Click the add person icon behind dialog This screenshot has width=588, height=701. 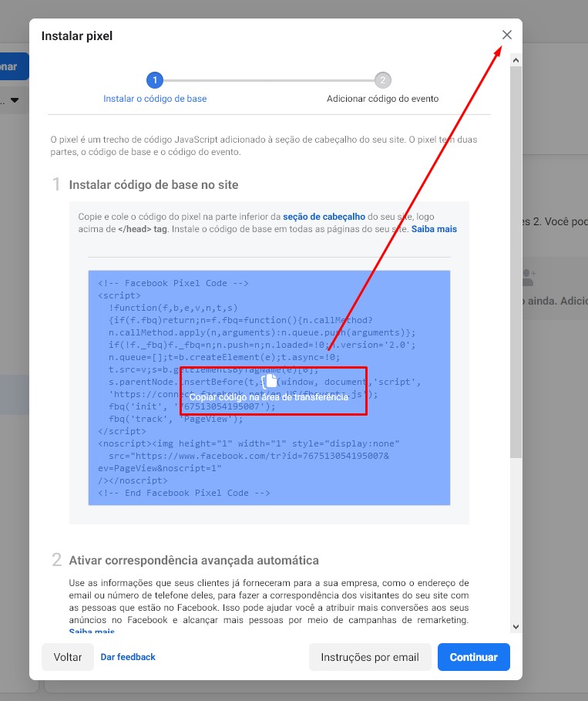[x=529, y=275]
